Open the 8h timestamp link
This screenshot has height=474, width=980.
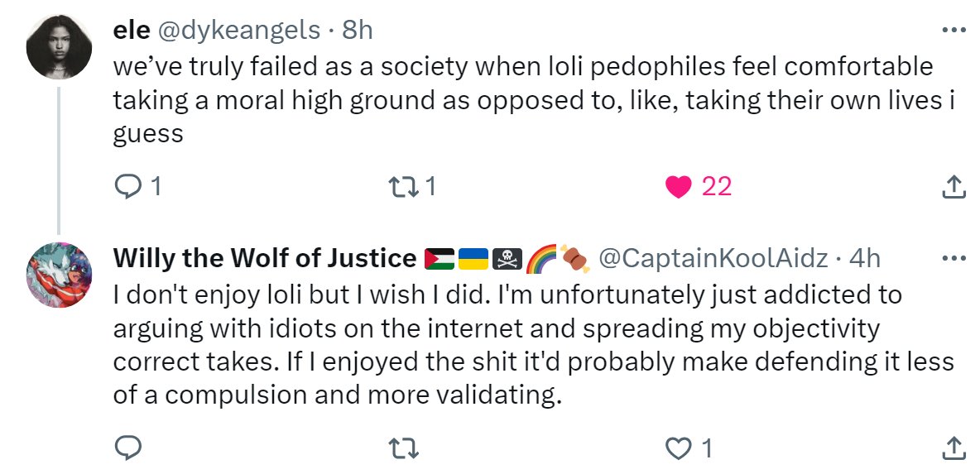(x=358, y=30)
